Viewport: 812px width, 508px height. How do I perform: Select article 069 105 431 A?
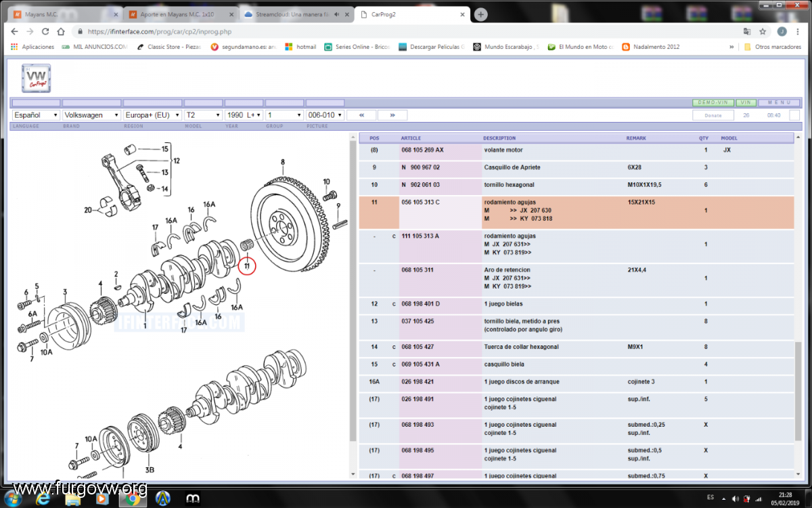coord(420,364)
